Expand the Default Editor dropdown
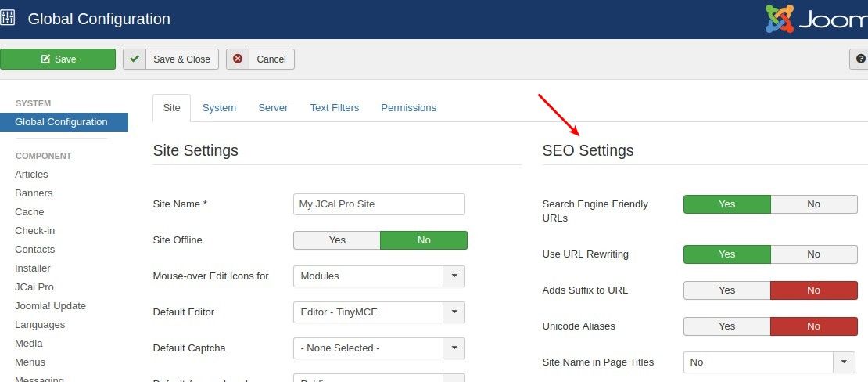The height and width of the screenshot is (382, 868). tap(454, 312)
